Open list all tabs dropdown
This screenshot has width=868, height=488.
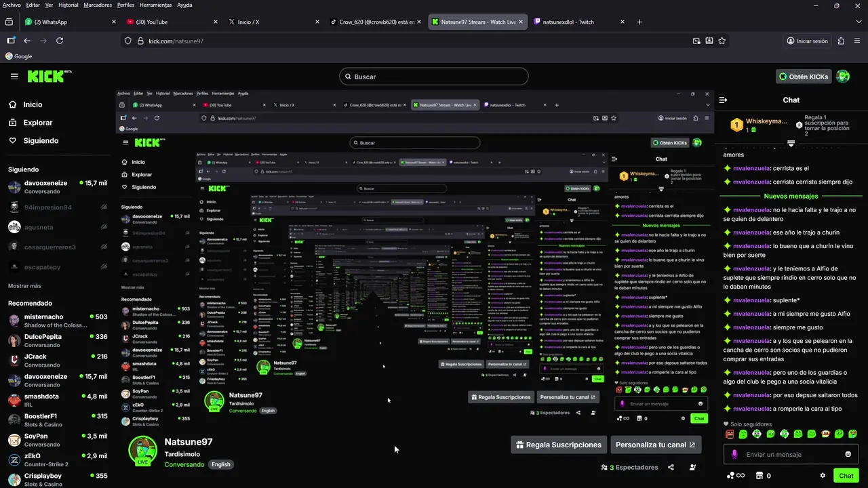tap(860, 22)
